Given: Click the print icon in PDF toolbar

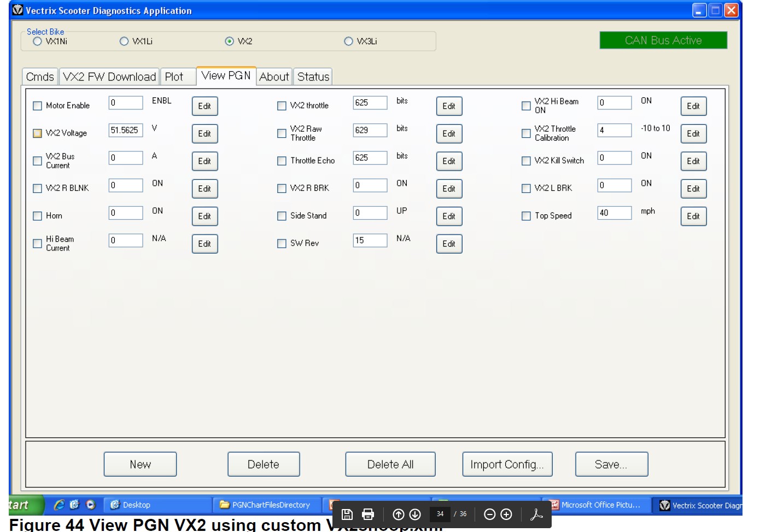Looking at the screenshot, I should [368, 514].
